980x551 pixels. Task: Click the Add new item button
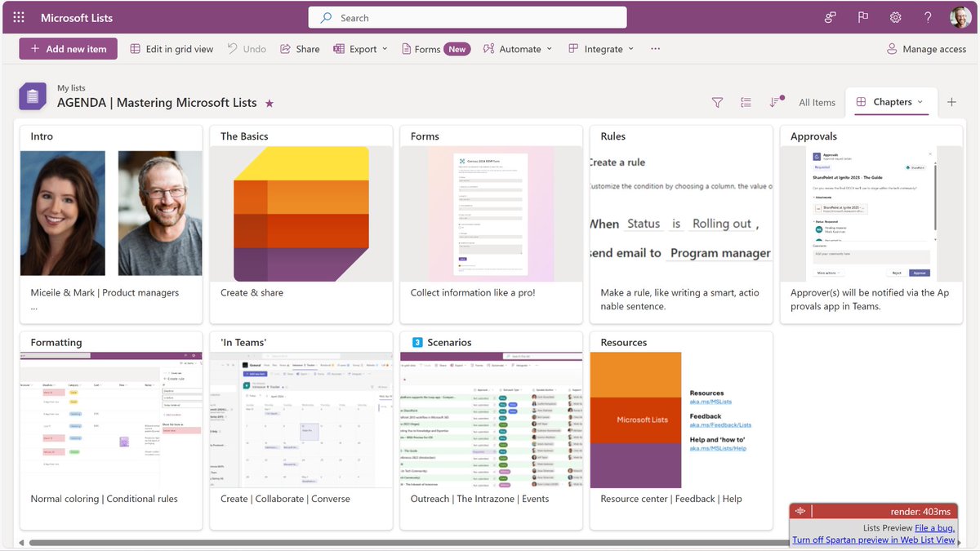pos(69,49)
